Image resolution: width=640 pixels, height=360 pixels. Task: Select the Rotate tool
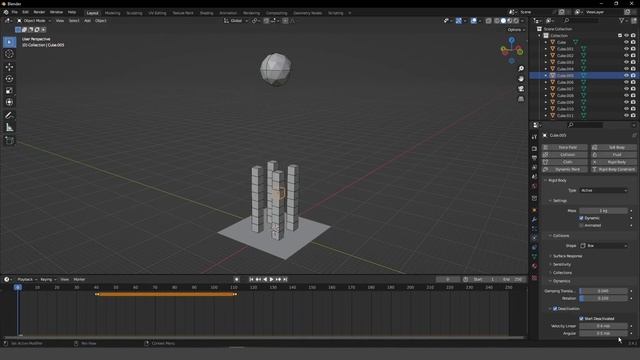coord(9,79)
